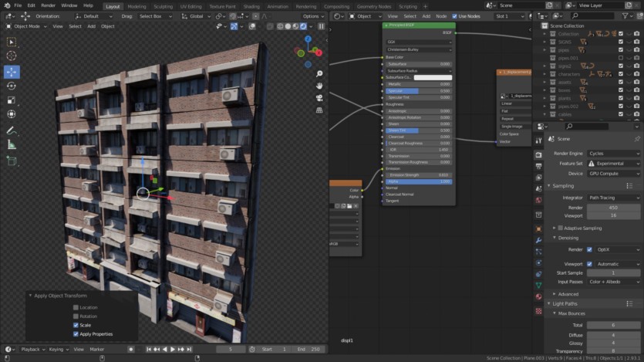Click the zoom magnifier icon in the viewport
Viewport: 644px width, 362px height.
click(319, 73)
